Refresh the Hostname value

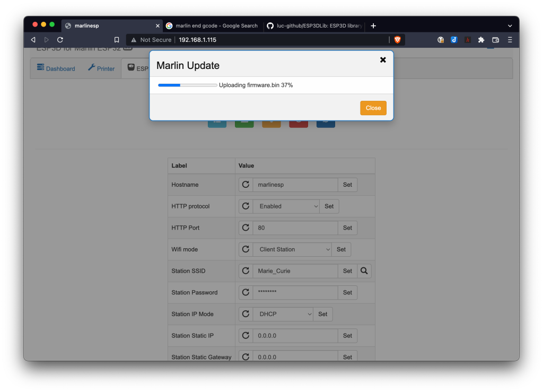(246, 185)
